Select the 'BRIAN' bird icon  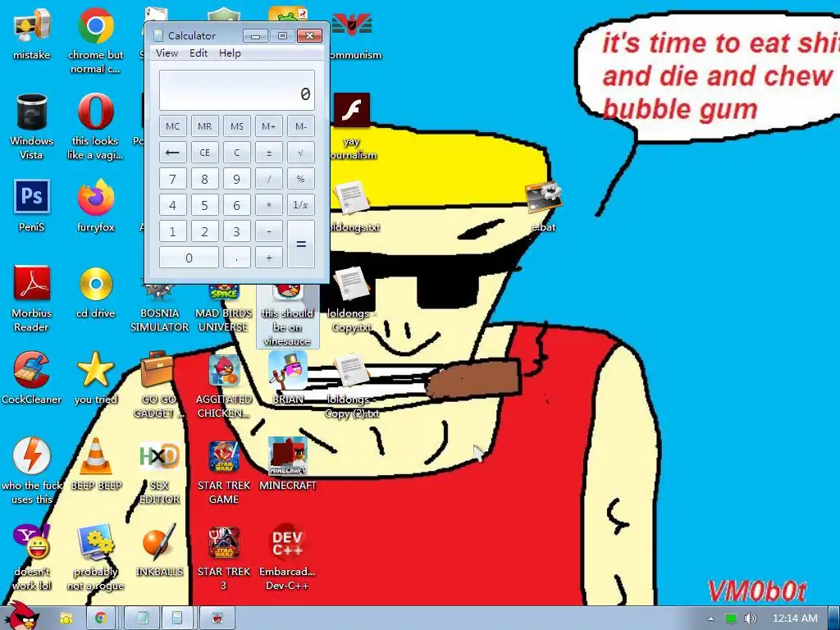[288, 378]
